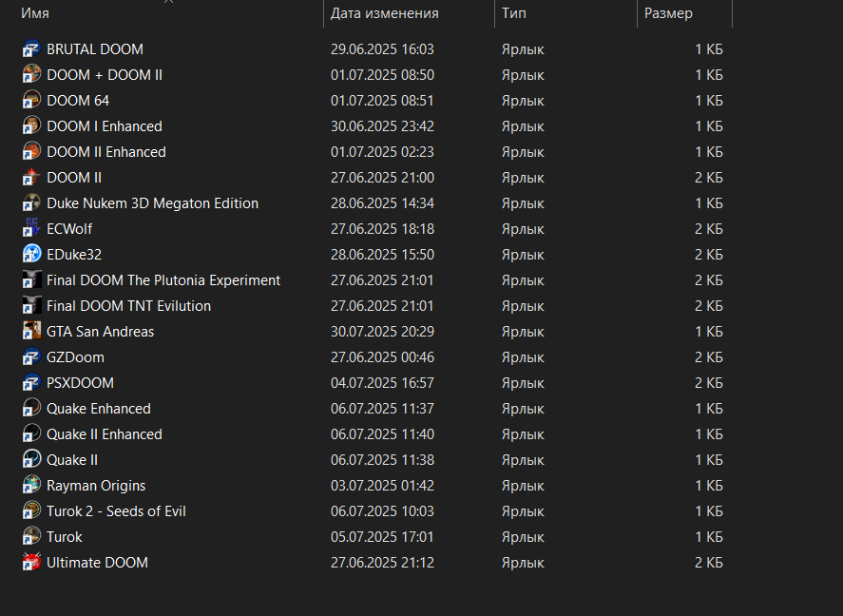
Task: Click the DOOM + DOOM II file name
Action: [x=105, y=75]
